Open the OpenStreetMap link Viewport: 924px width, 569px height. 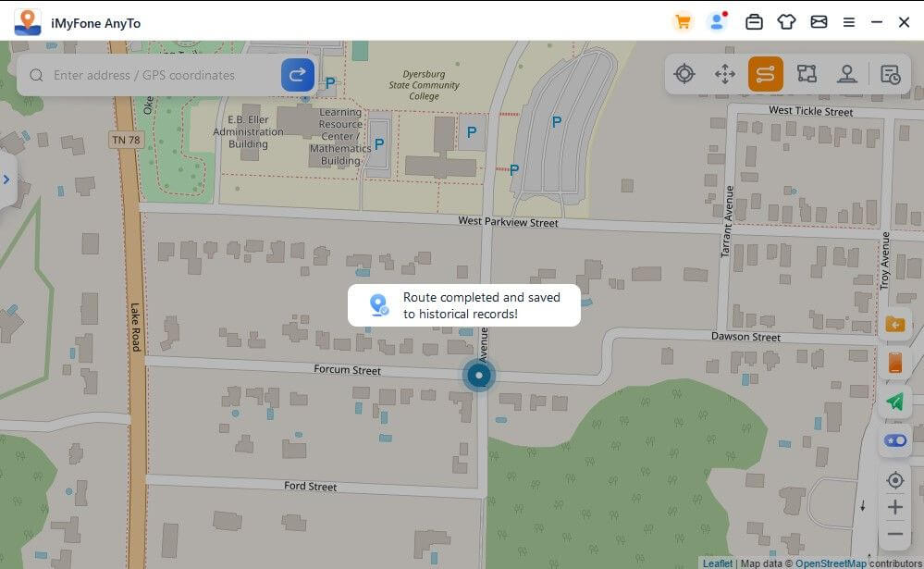[x=831, y=563]
